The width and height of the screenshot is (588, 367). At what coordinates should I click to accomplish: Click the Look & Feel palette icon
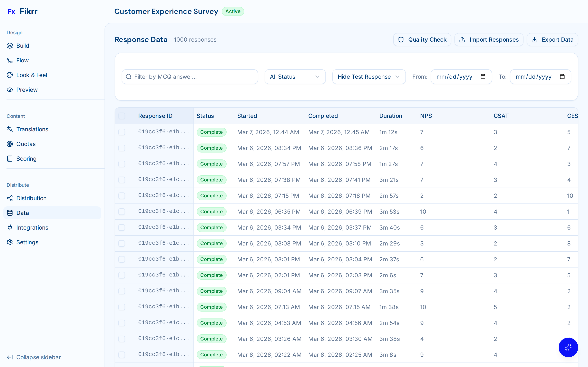[x=10, y=75]
